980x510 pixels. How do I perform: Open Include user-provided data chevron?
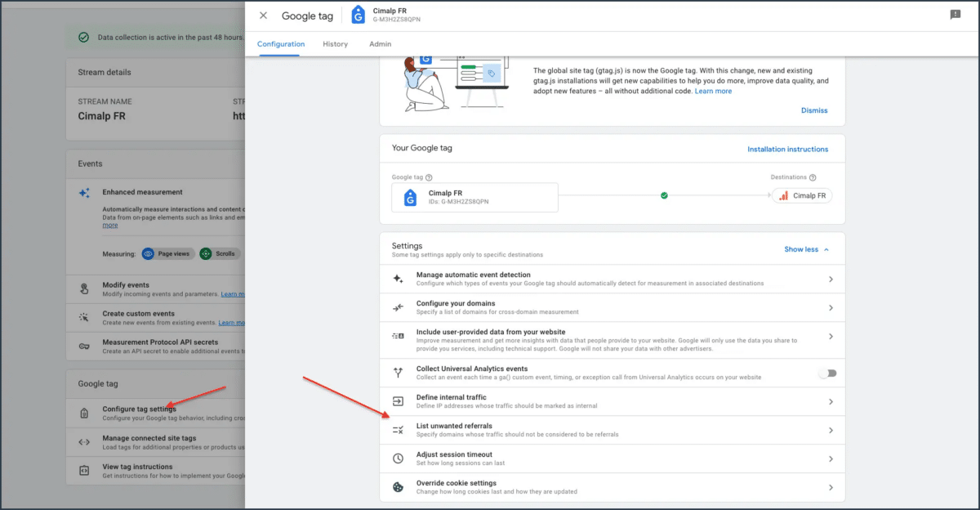(831, 336)
